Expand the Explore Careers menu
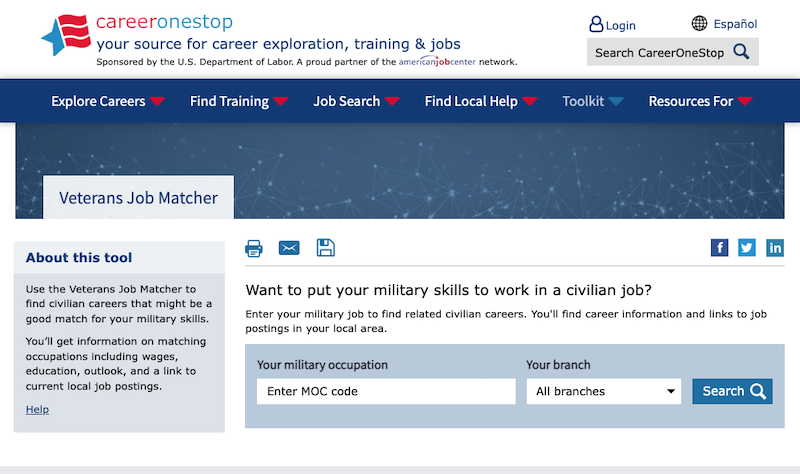Screen dimensions: 800x474 point(108,101)
